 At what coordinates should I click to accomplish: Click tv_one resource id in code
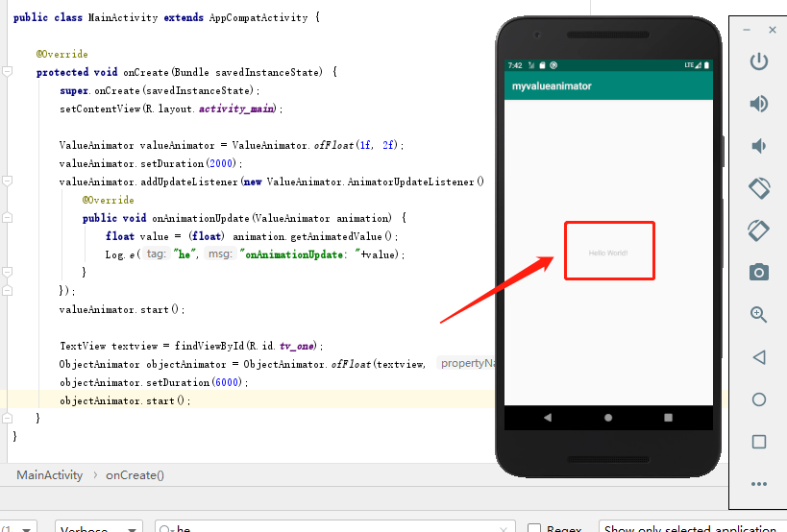tap(297, 346)
